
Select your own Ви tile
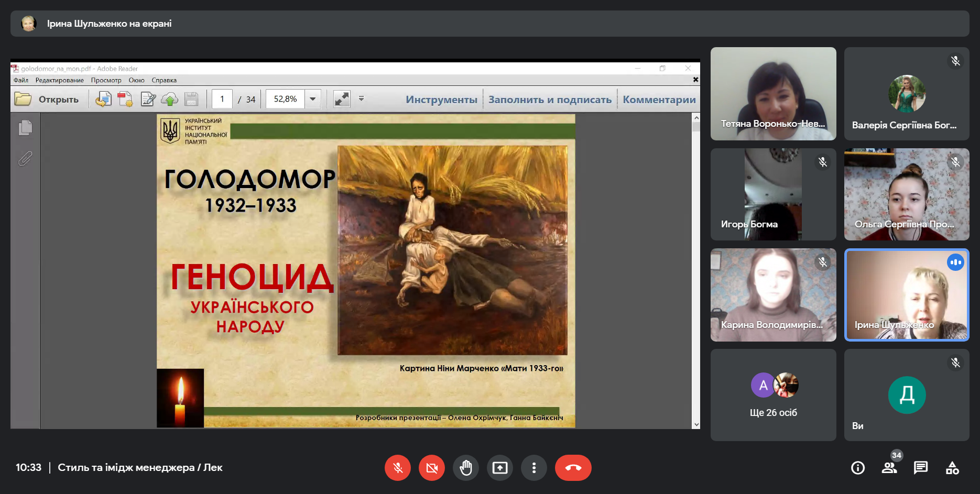(x=907, y=395)
